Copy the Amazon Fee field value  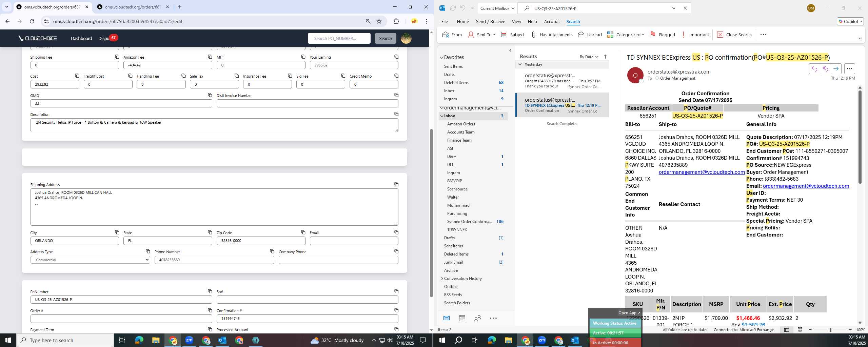[210, 57]
